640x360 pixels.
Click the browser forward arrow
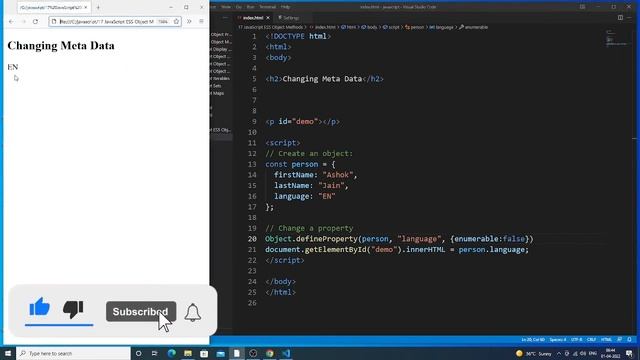pos(23,22)
